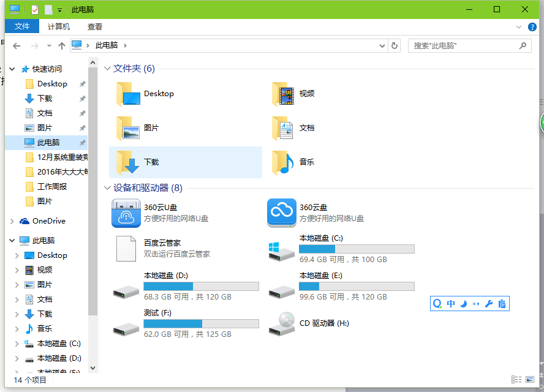Expand 本地磁盘 (D:) tree node
This screenshot has height=392, width=544.
click(17, 358)
